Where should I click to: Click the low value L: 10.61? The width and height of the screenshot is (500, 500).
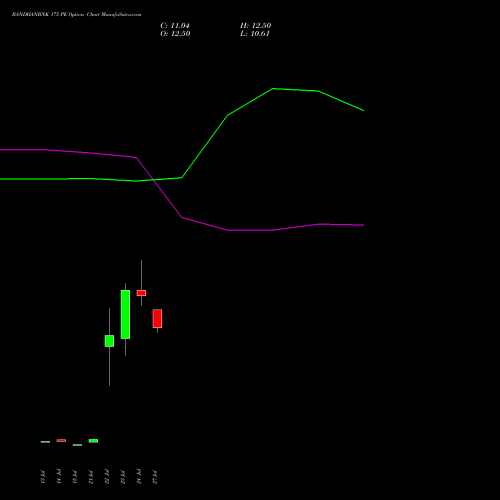coord(255,34)
